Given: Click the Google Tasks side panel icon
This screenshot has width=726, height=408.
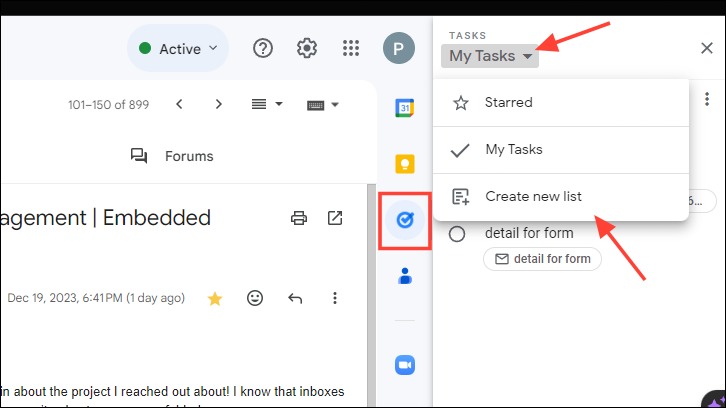Looking at the screenshot, I should [405, 220].
